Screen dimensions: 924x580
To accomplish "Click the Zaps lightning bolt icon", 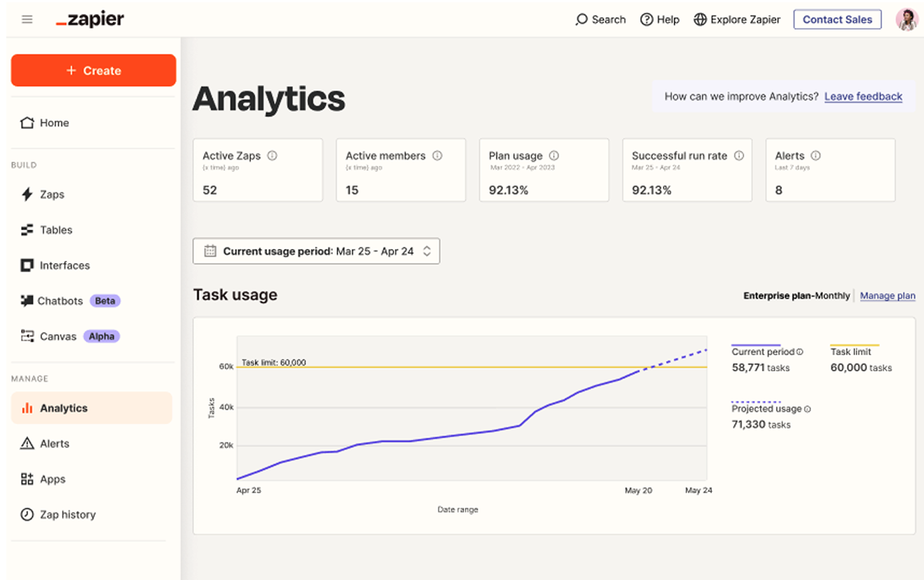I will (x=27, y=194).
